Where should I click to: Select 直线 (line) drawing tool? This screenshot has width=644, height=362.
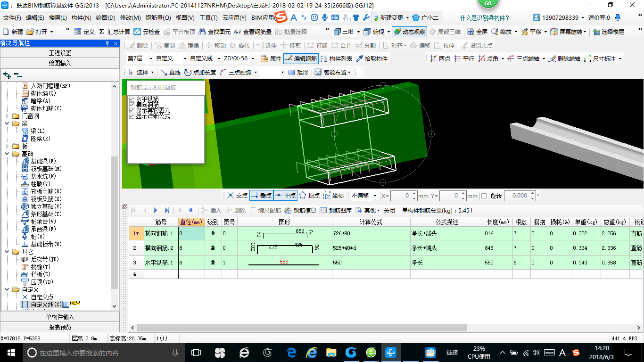coord(171,72)
